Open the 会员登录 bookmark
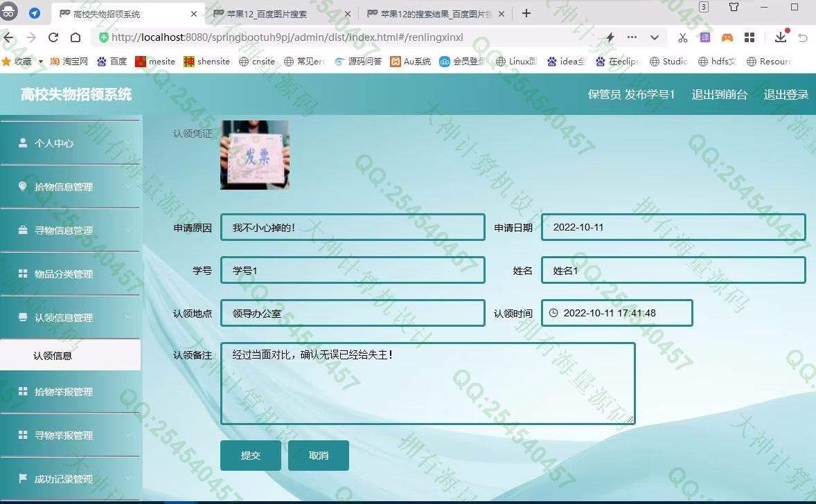 point(462,62)
